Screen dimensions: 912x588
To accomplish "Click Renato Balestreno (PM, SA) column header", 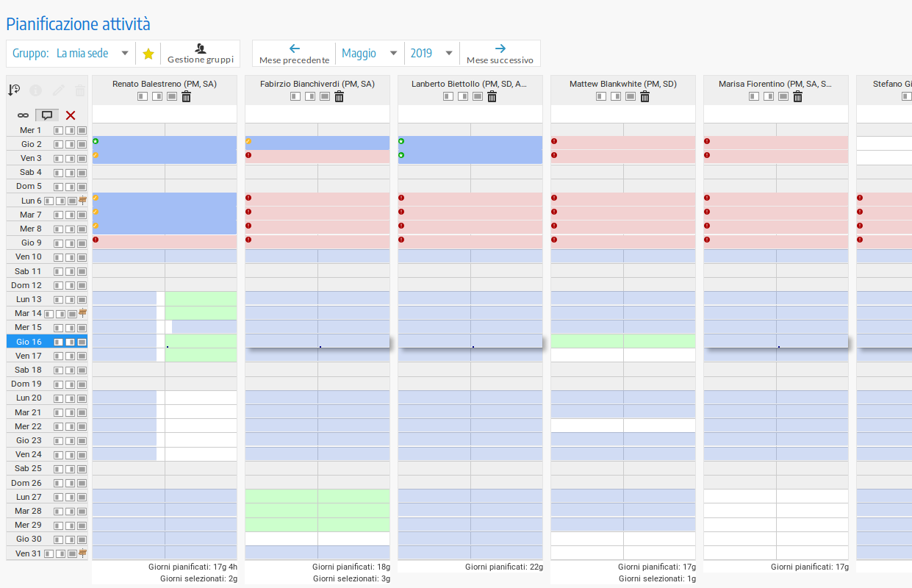I will pyautogui.click(x=165, y=85).
